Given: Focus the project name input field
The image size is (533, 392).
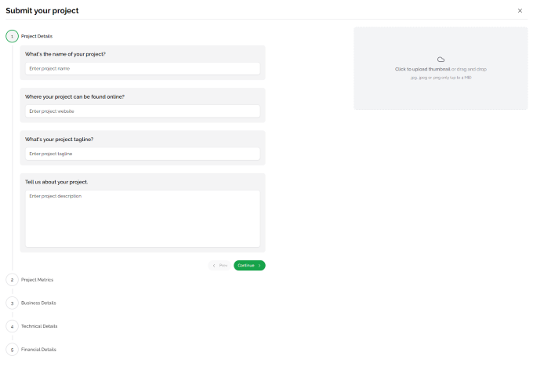Looking at the screenshot, I should coord(143,69).
